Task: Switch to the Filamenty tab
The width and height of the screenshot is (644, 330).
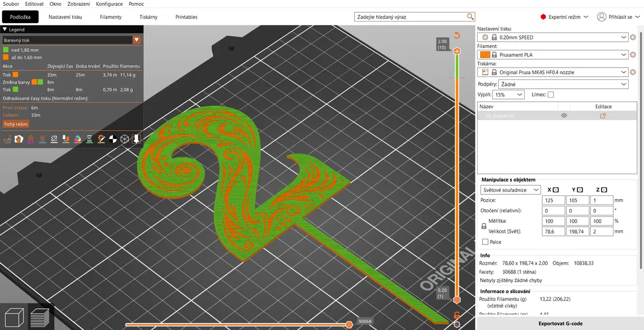Action: [111, 17]
